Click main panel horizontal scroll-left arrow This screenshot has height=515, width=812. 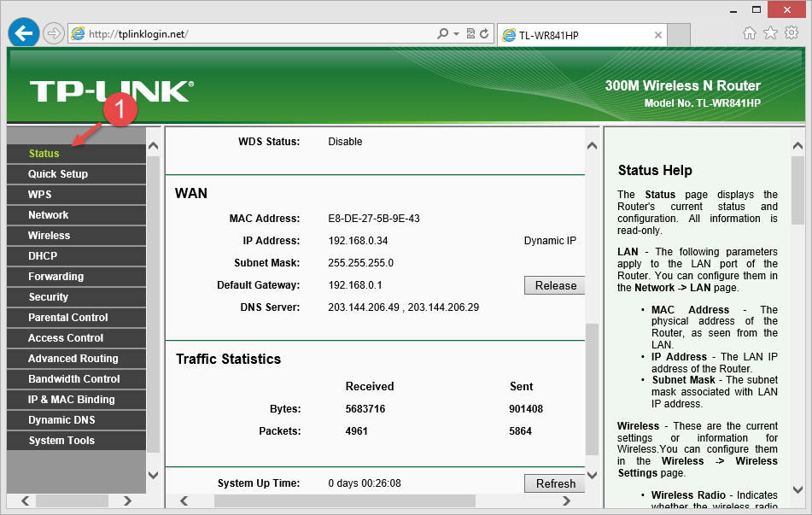pos(184,501)
